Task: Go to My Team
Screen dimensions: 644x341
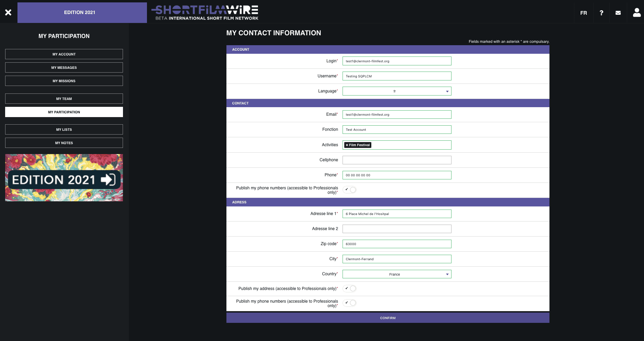Action: (x=64, y=99)
